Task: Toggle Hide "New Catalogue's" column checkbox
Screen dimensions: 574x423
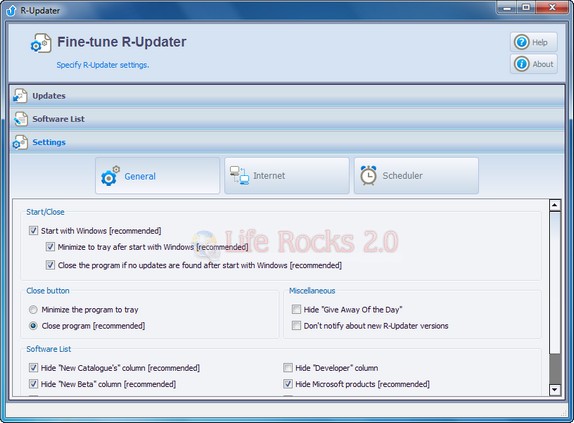Action: point(33,367)
